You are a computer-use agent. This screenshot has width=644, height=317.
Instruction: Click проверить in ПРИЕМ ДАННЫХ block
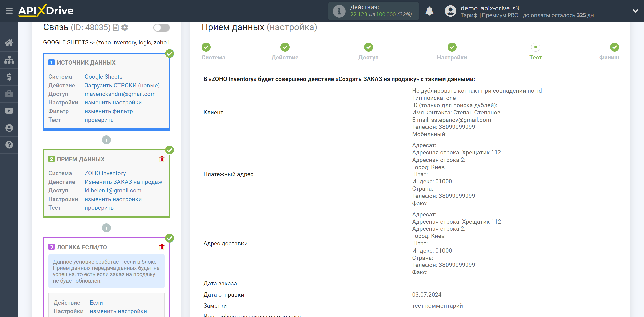(x=99, y=208)
